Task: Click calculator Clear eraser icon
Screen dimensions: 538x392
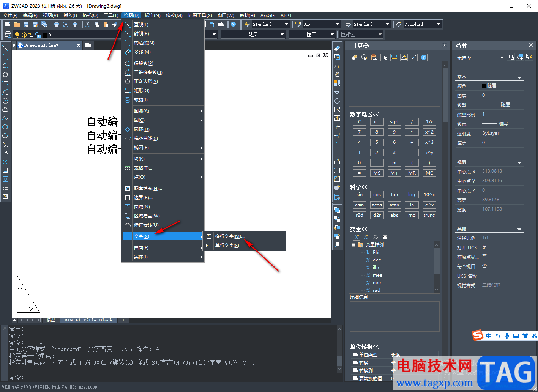Action: [x=355, y=57]
